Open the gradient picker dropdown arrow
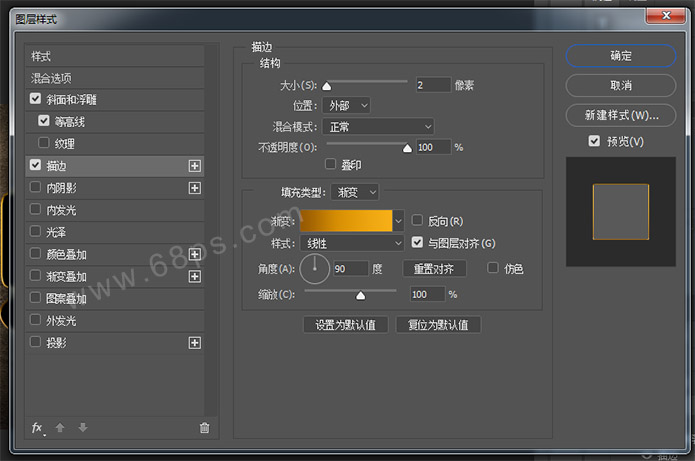 [398, 221]
